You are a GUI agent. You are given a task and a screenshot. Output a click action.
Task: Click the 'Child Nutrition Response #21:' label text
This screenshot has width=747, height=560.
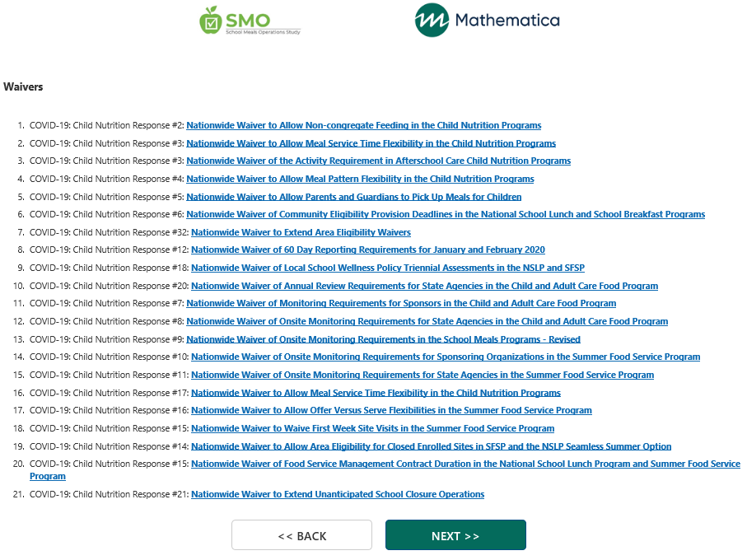pos(131,495)
